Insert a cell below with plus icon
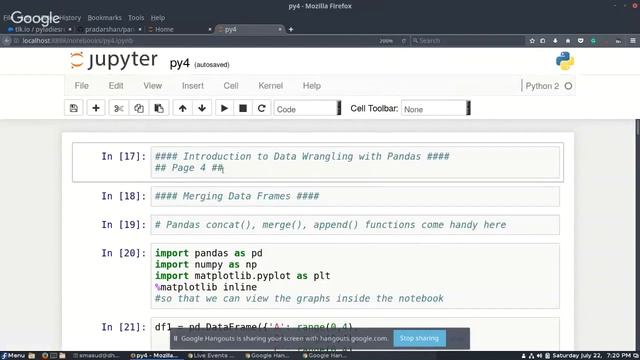Image resolution: width=640 pixels, height=360 pixels. [x=96, y=108]
